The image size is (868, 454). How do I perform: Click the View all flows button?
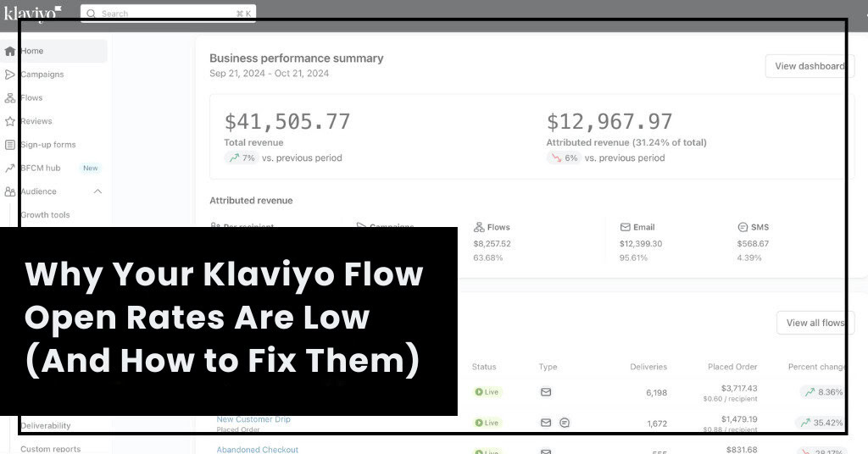pyautogui.click(x=815, y=323)
